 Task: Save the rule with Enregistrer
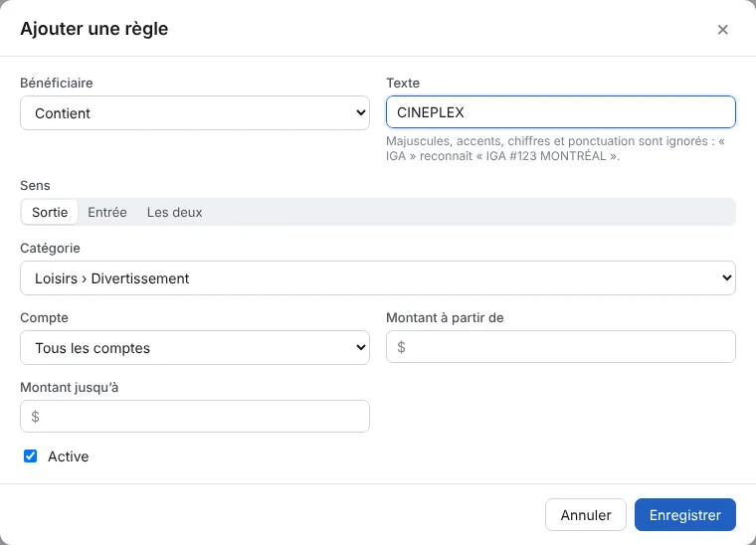(x=685, y=514)
